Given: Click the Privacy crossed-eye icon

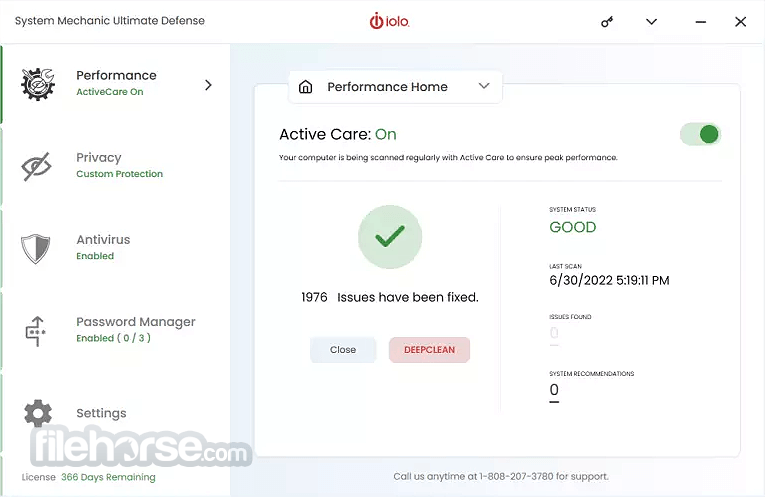Looking at the screenshot, I should click(37, 166).
